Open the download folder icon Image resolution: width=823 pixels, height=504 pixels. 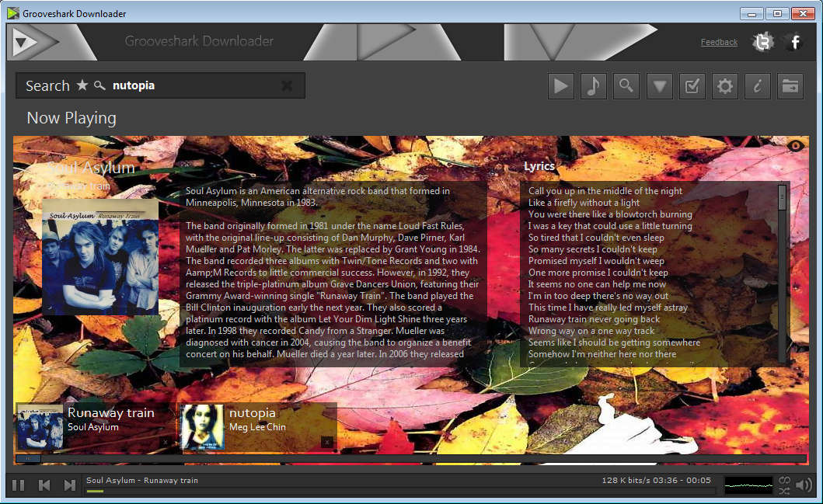tap(790, 85)
